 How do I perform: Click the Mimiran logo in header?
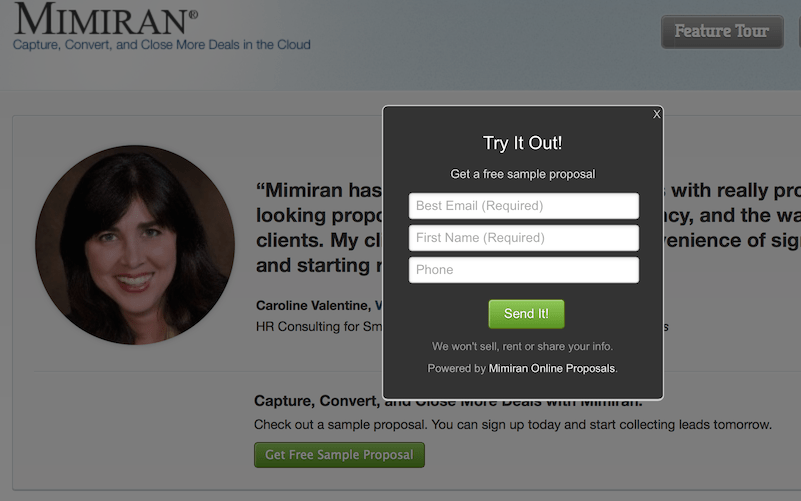[x=105, y=19]
